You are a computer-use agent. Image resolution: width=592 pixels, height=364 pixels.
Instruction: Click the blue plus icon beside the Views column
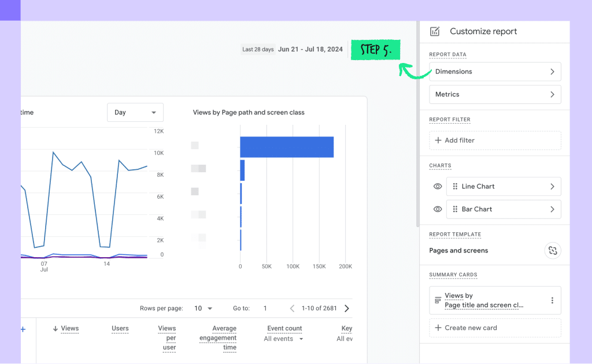[23, 329]
